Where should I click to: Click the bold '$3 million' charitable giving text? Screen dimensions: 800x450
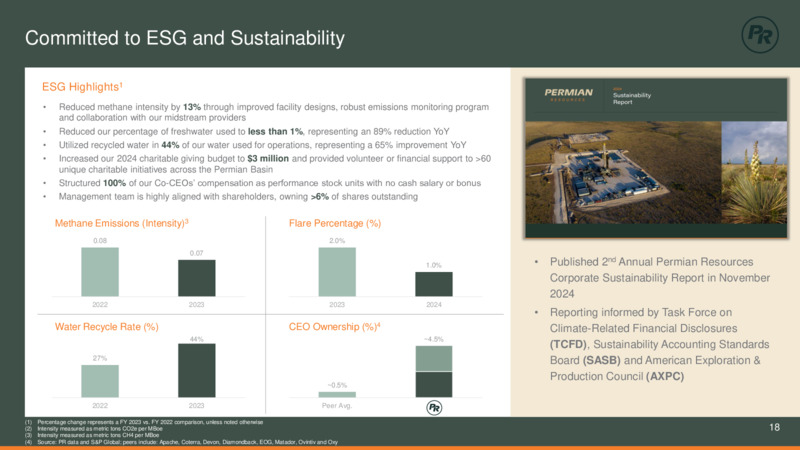(268, 159)
